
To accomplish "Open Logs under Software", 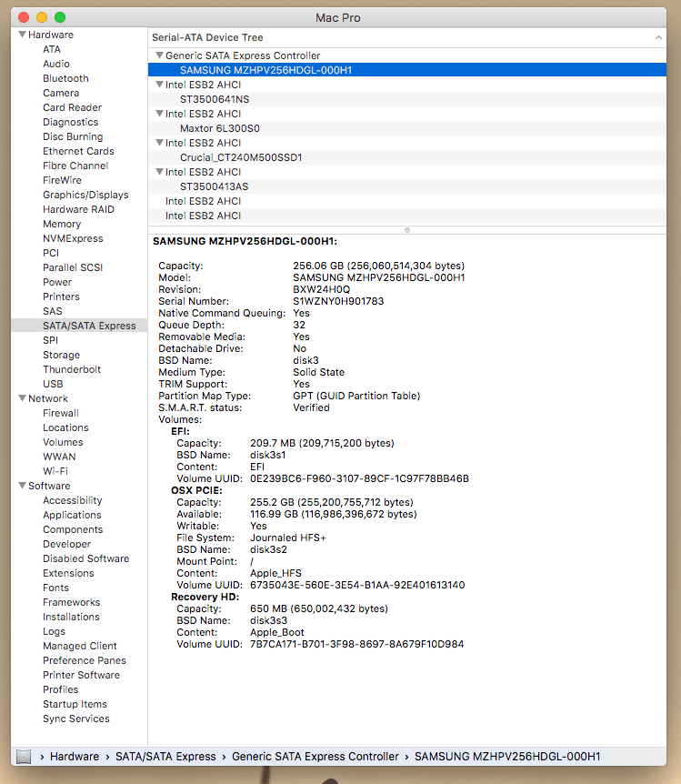I will (x=54, y=631).
